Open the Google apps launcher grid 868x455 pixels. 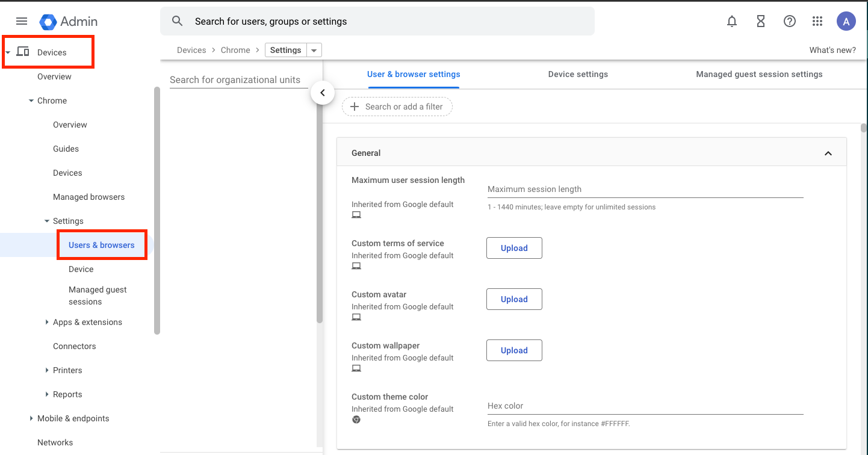[817, 21]
